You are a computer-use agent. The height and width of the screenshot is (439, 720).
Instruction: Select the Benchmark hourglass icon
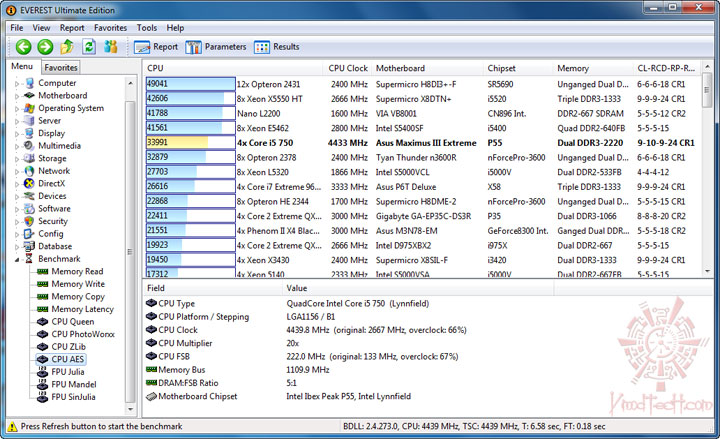pos(29,259)
